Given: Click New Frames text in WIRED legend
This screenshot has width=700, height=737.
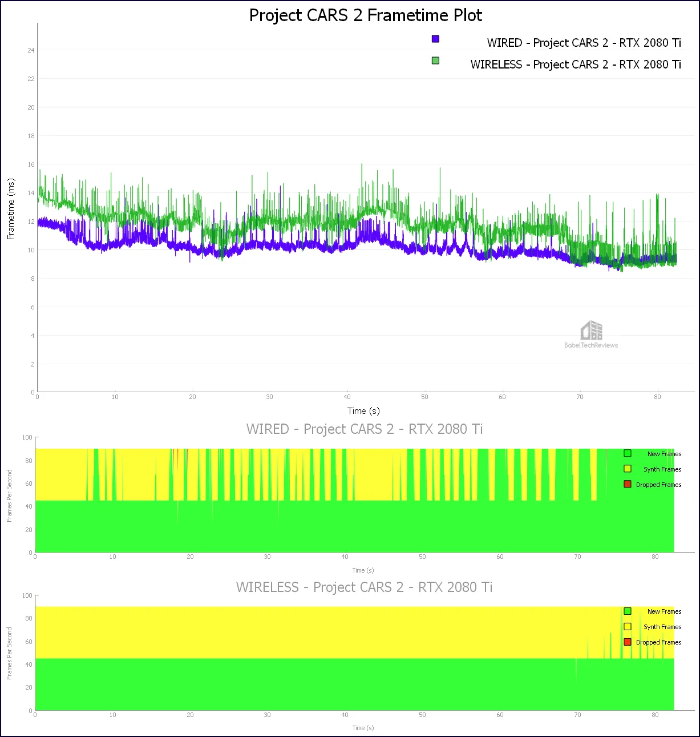Looking at the screenshot, I should pyautogui.click(x=664, y=454).
